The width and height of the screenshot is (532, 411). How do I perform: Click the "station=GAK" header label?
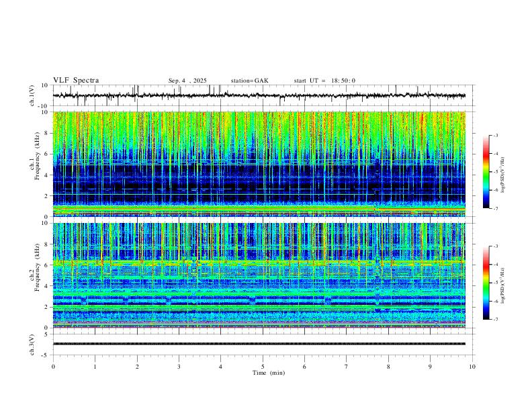(x=249, y=81)
